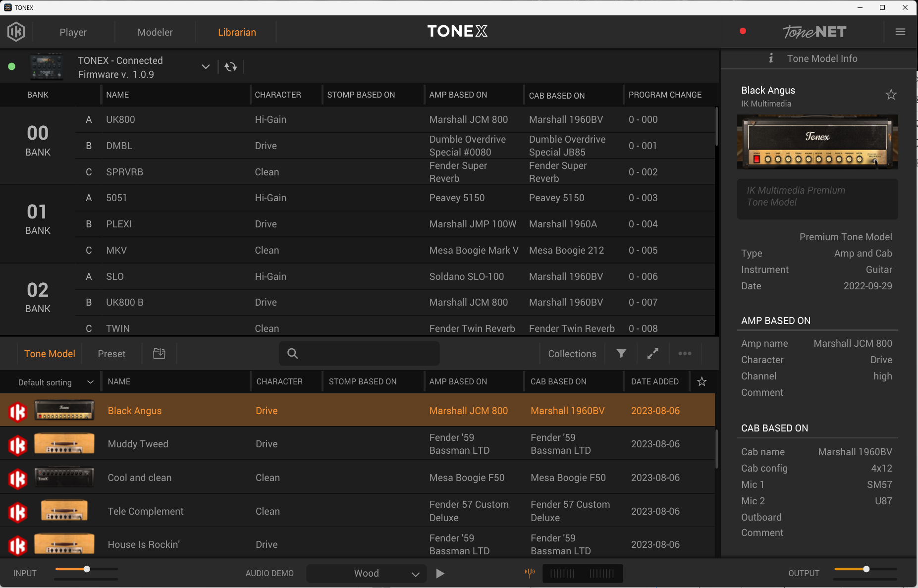Switch to the Librarian tab
918x588 pixels.
click(237, 32)
